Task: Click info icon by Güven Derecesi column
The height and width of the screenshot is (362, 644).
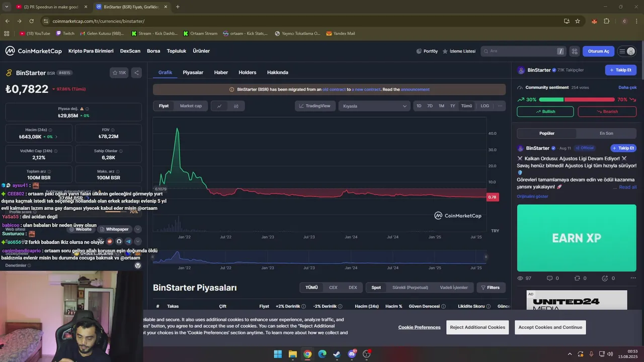Action: (x=443, y=306)
